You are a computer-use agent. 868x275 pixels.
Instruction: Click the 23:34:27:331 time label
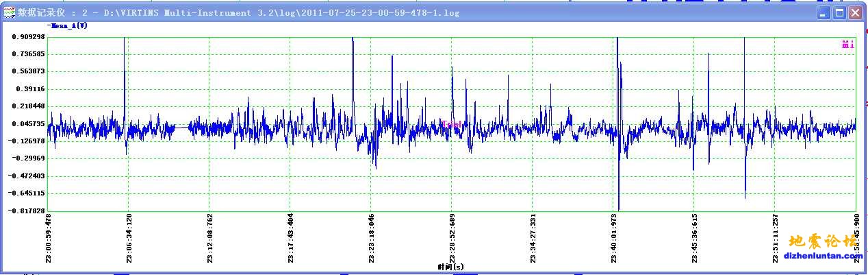click(x=533, y=238)
